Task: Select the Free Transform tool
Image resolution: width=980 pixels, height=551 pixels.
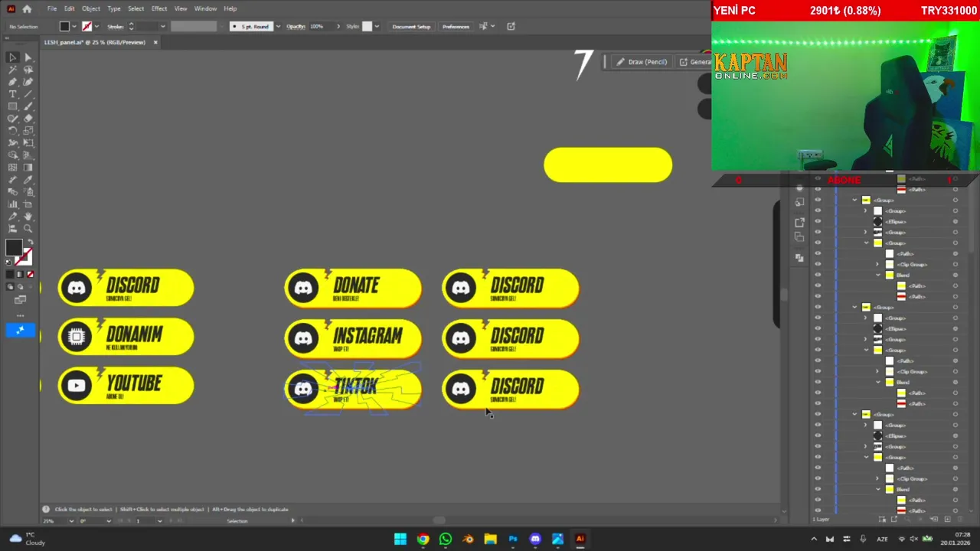Action: pyautogui.click(x=28, y=143)
